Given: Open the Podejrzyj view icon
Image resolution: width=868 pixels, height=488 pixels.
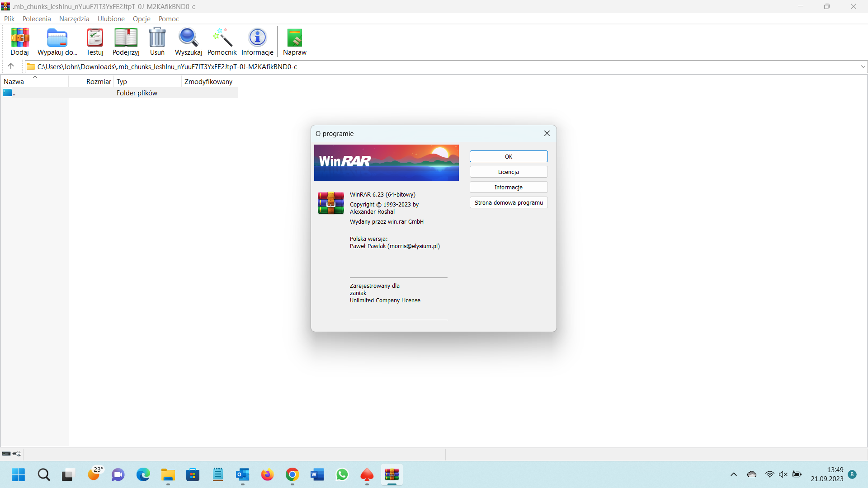Looking at the screenshot, I should (x=126, y=42).
